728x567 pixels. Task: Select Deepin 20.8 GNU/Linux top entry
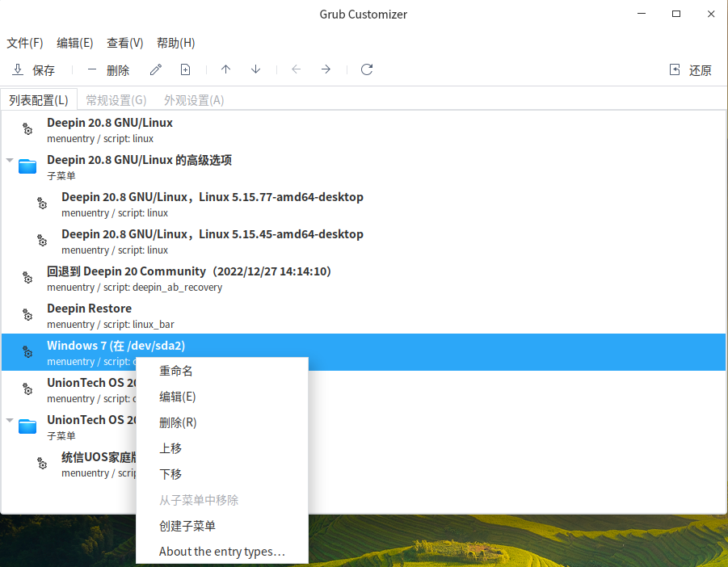[363, 129]
